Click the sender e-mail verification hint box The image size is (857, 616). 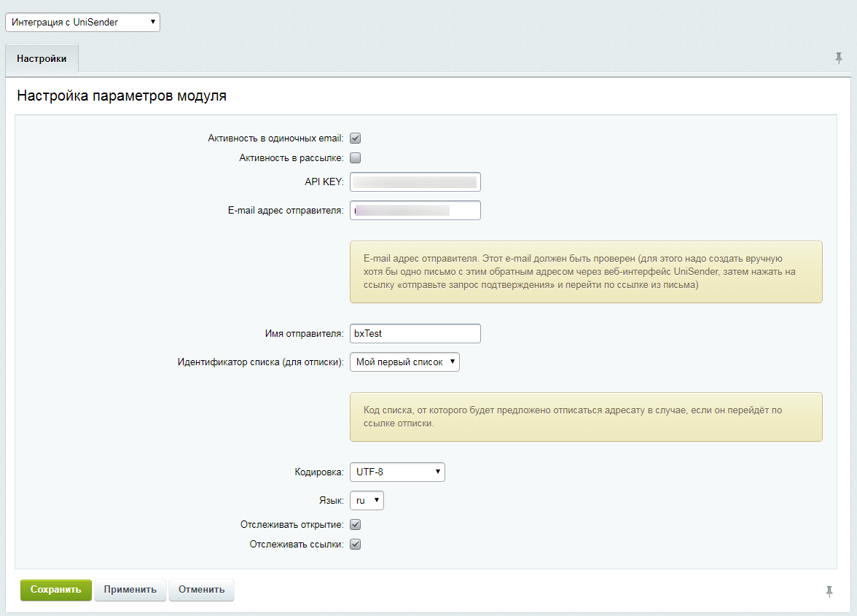click(586, 272)
